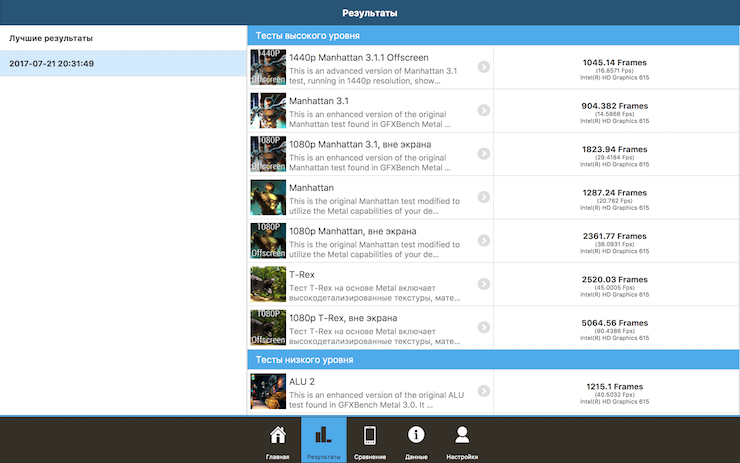Screen dimensions: 740x463
Task: Click the 1045.14 Frames result
Action: point(614,63)
